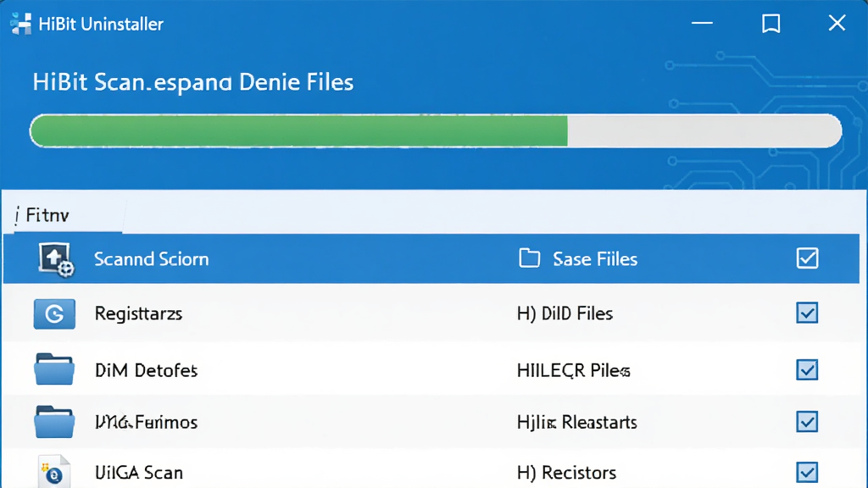Select the Scannd Sciorn label
The height and width of the screenshot is (488, 868).
coord(151,259)
